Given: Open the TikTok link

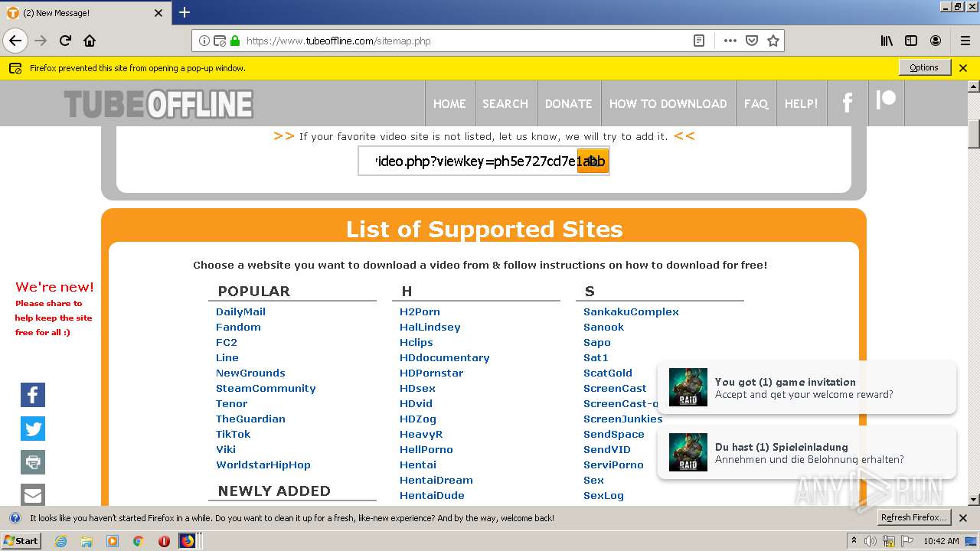Looking at the screenshot, I should 233,434.
